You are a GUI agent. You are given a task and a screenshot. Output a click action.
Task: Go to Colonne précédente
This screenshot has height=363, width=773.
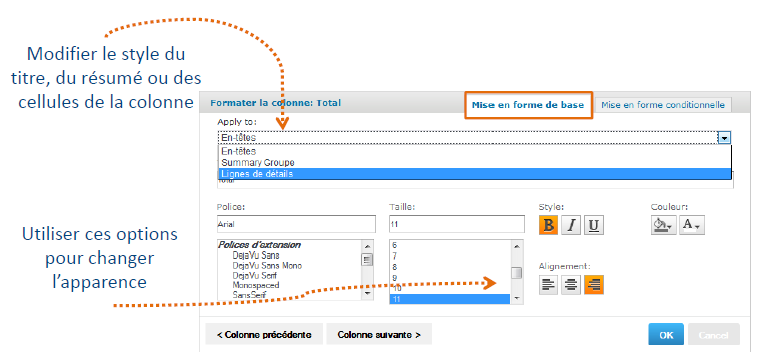[264, 335]
